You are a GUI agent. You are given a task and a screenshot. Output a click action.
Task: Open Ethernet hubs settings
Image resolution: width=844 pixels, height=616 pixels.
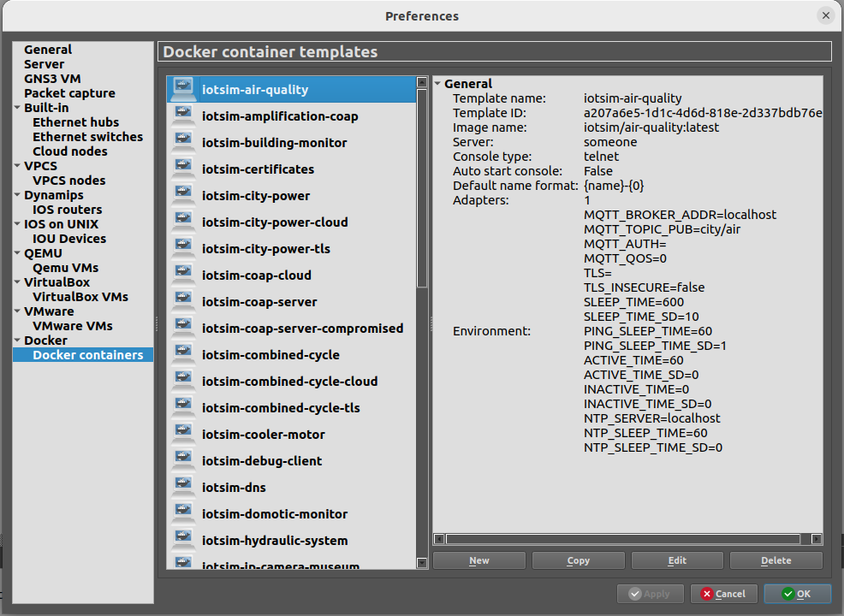point(76,122)
